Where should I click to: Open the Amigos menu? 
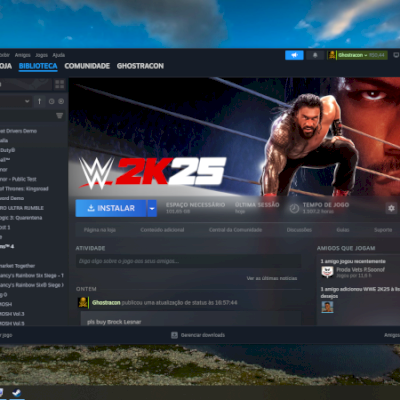[x=23, y=55]
